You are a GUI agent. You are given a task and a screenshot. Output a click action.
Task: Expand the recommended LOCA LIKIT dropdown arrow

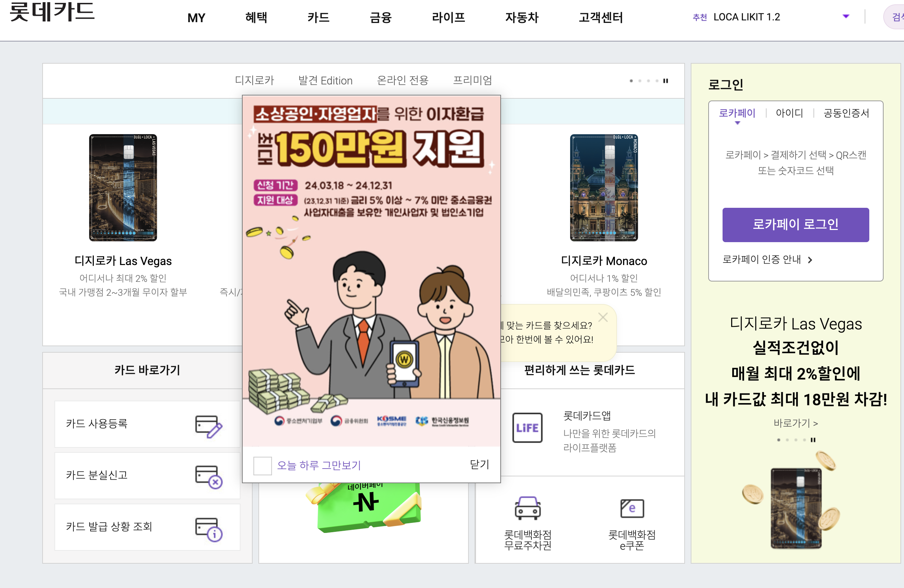846,16
